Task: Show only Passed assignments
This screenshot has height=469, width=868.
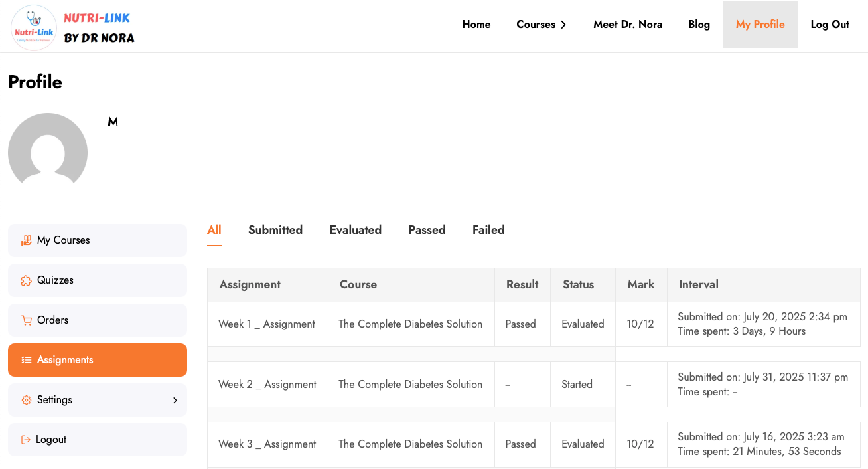Action: click(427, 230)
